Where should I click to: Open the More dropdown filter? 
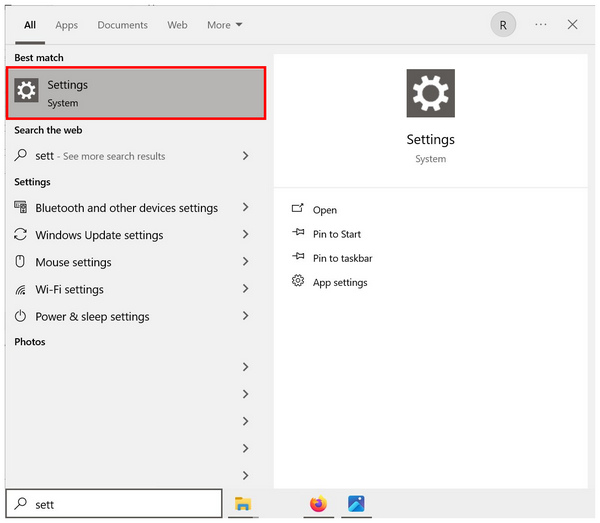point(225,25)
